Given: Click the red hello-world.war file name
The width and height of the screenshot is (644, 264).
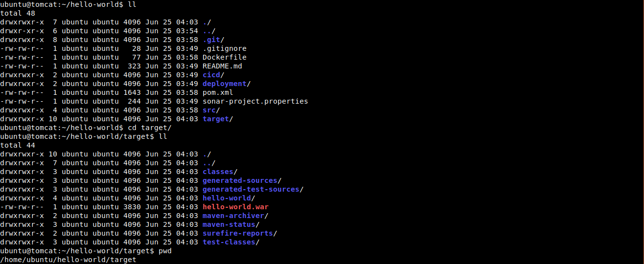Looking at the screenshot, I should click(236, 207).
